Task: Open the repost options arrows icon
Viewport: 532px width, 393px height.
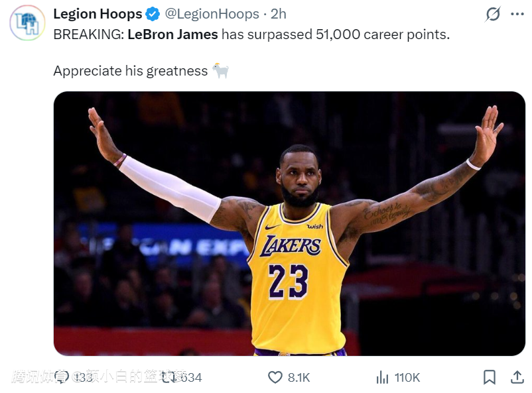Action: [170, 377]
